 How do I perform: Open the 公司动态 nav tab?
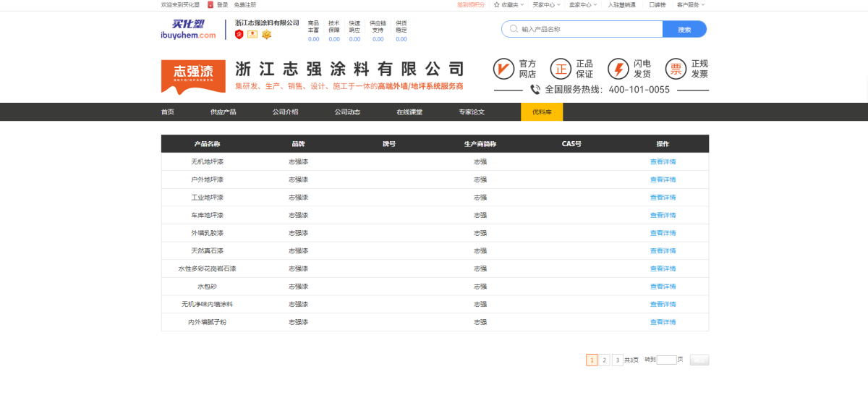(347, 112)
